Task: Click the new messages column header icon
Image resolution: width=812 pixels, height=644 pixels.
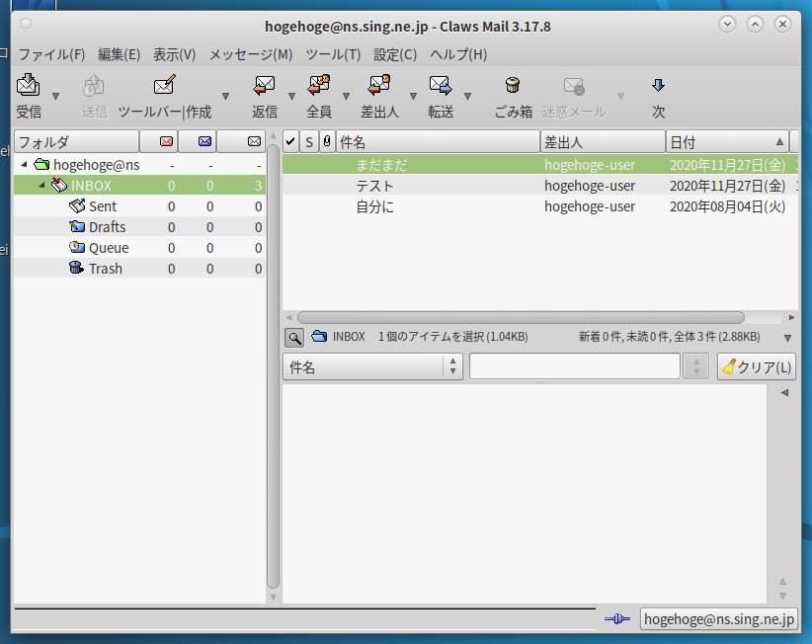Action: pyautogui.click(x=166, y=141)
